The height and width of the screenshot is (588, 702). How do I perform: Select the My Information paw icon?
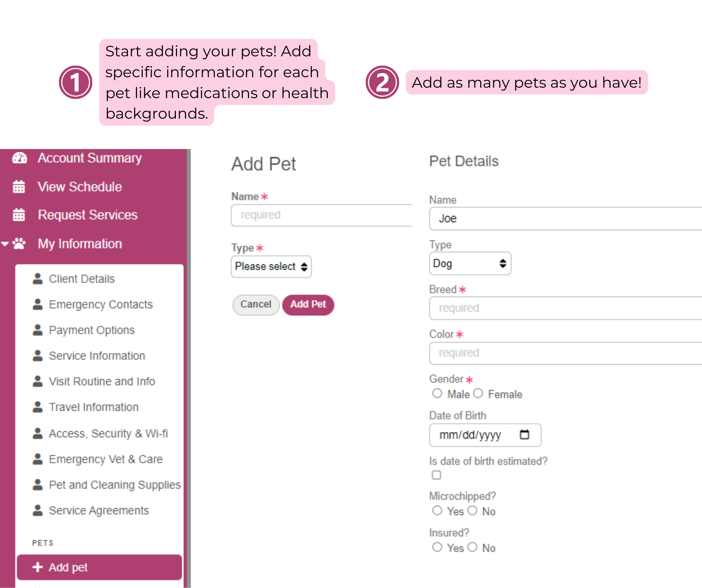click(19, 244)
